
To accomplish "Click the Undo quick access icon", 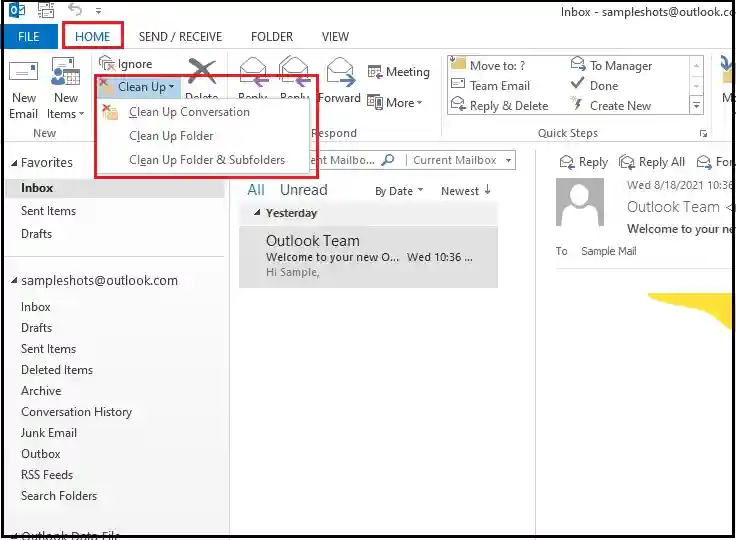I will click(x=75, y=9).
